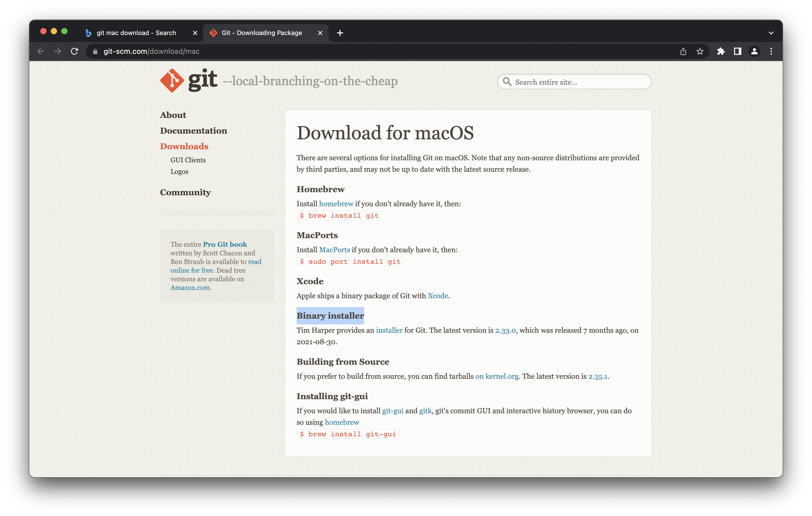Click the green fullscreen window button

point(64,31)
